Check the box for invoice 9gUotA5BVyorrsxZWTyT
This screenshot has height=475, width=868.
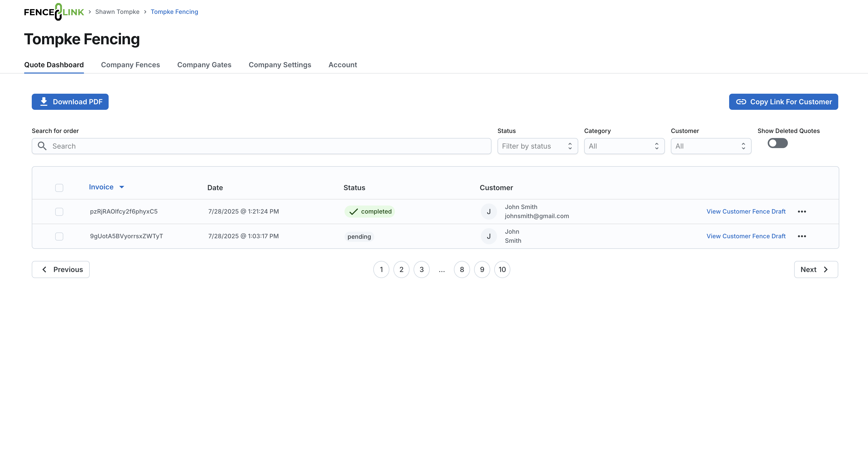[x=59, y=236]
